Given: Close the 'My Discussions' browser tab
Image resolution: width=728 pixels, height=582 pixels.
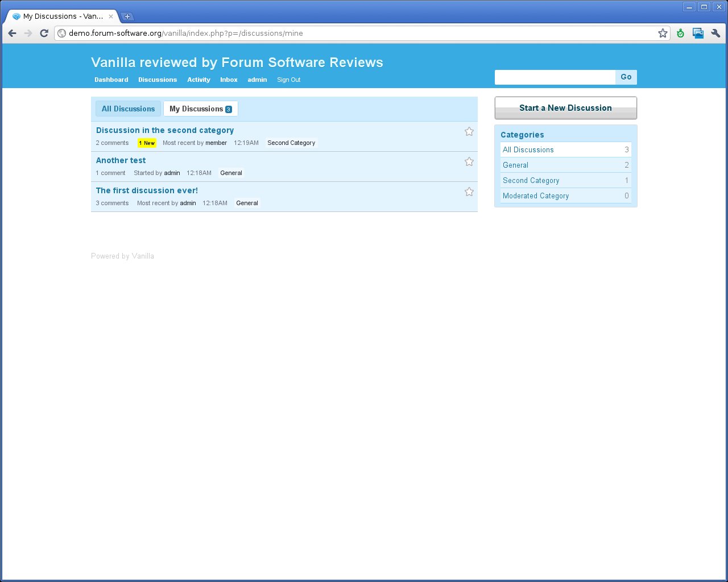Looking at the screenshot, I should click(111, 16).
